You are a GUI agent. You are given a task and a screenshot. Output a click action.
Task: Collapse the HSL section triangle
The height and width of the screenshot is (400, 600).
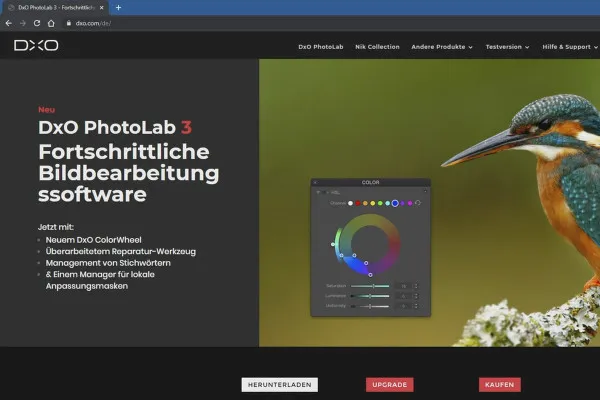(318, 193)
